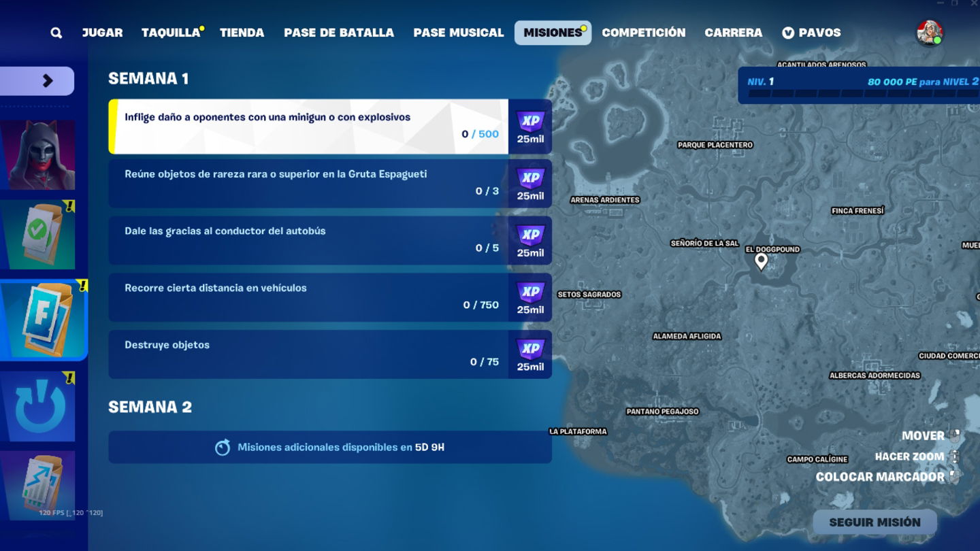Viewport: 980px width, 551px height.
Task: Click the level XP progress bar
Action: click(863, 94)
